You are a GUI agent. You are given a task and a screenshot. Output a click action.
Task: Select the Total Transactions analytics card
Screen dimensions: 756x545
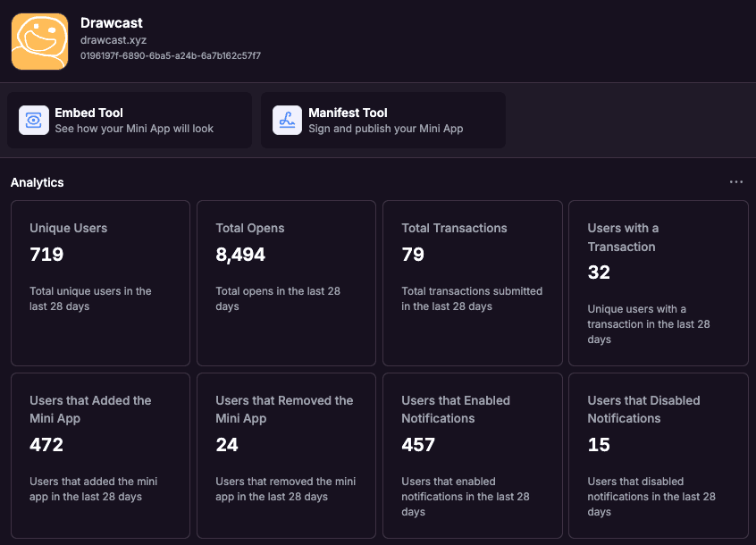click(x=472, y=282)
